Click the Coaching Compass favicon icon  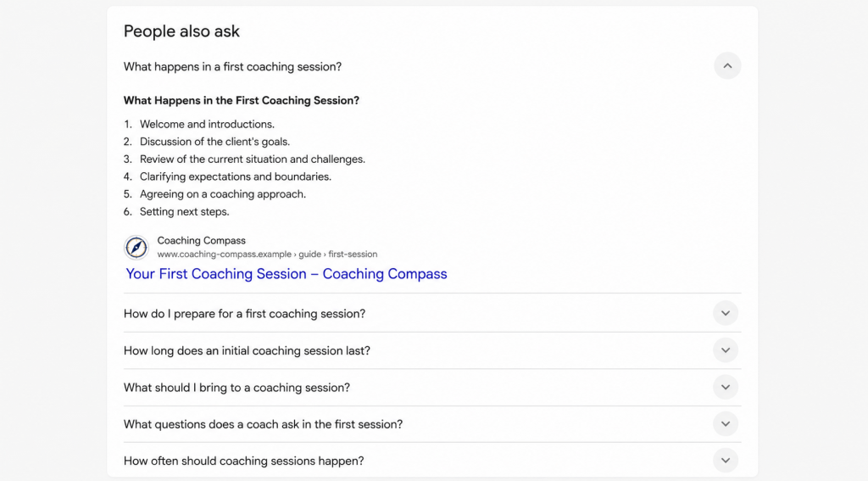click(136, 247)
